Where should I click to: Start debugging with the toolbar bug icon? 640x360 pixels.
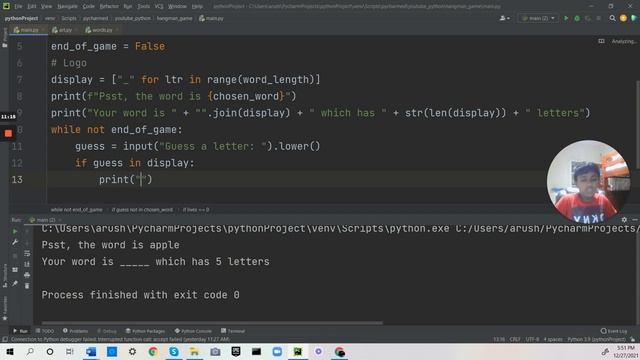click(x=577, y=18)
